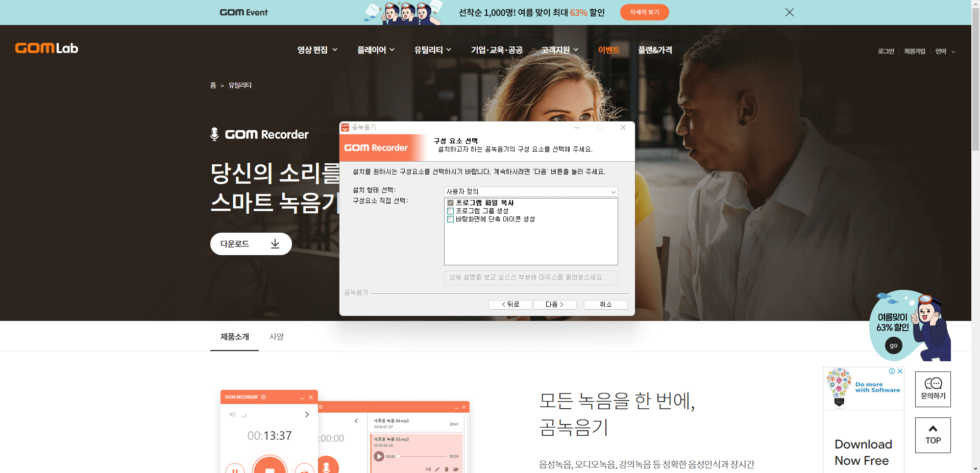Click the 다운로드 button
Viewport: 980px width, 473px height.
[x=251, y=243]
